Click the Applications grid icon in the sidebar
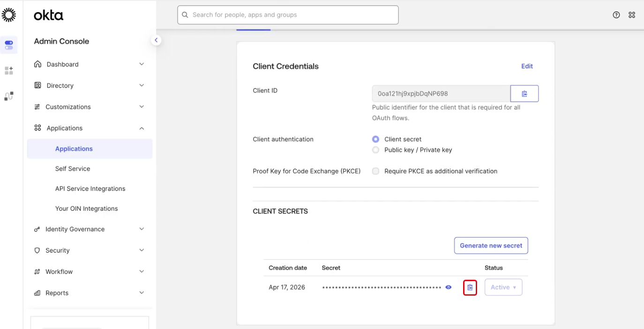 (x=37, y=128)
